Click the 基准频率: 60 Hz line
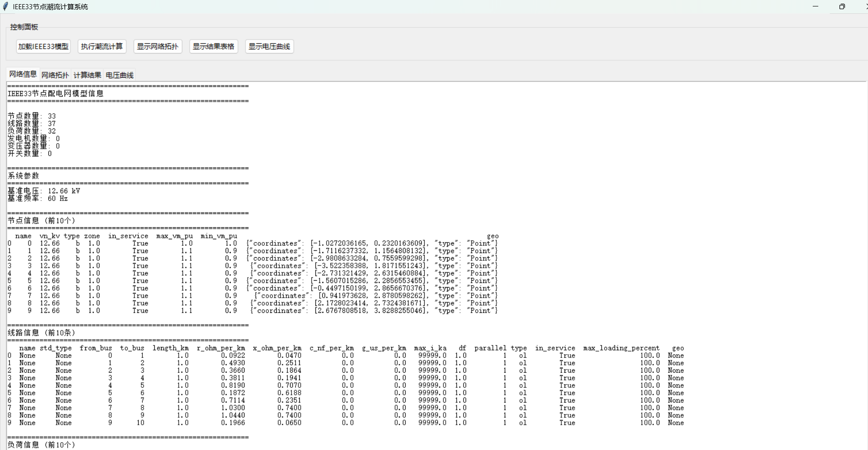868x450 pixels. pos(38,198)
